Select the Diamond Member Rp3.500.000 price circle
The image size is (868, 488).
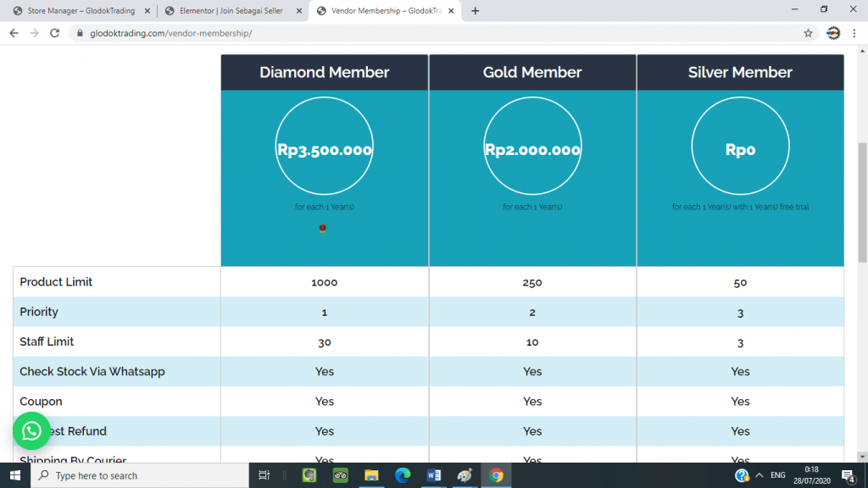click(x=325, y=150)
